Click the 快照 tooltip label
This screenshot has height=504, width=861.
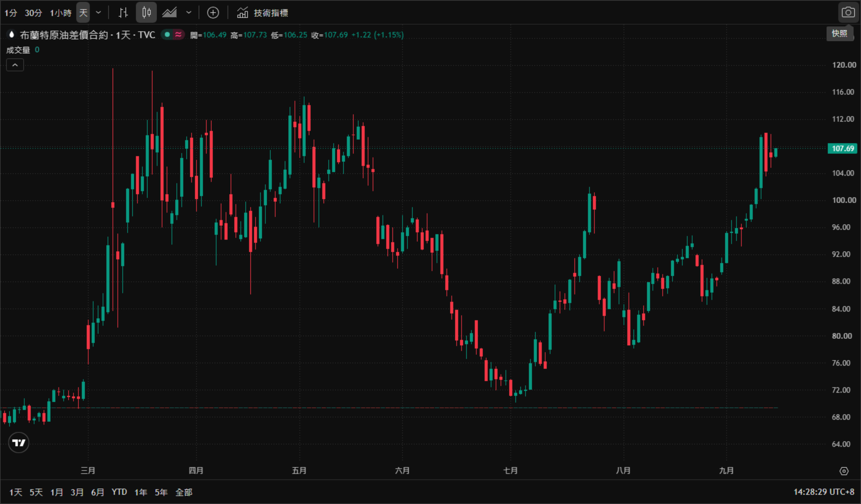pos(839,33)
